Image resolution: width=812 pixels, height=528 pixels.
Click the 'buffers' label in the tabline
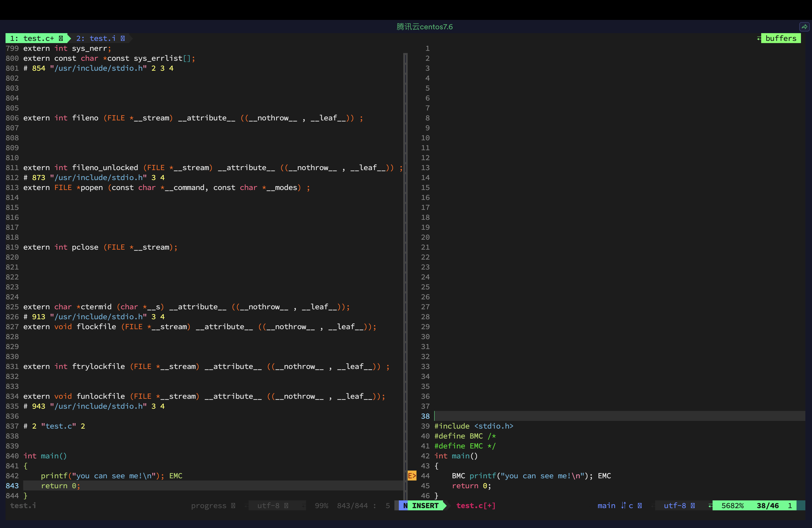pyautogui.click(x=781, y=38)
